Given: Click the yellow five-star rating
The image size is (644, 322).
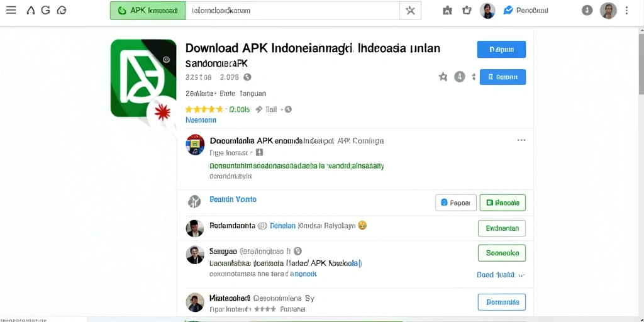Looking at the screenshot, I should click(x=204, y=109).
